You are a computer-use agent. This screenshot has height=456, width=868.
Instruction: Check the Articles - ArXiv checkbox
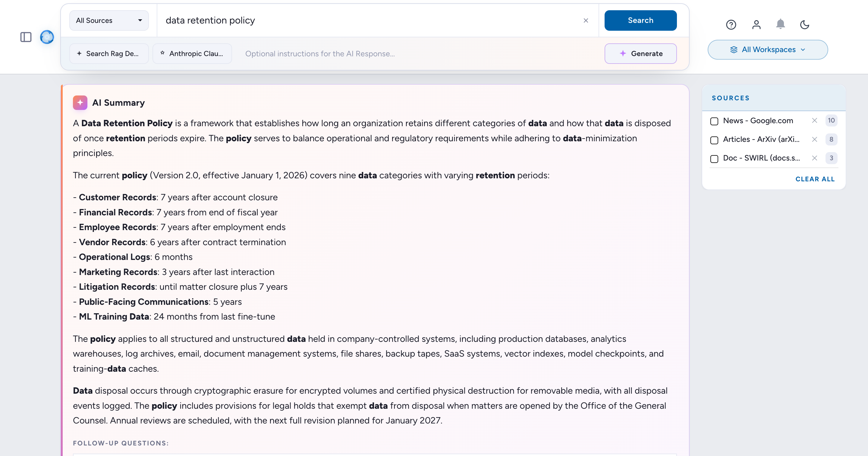(714, 140)
